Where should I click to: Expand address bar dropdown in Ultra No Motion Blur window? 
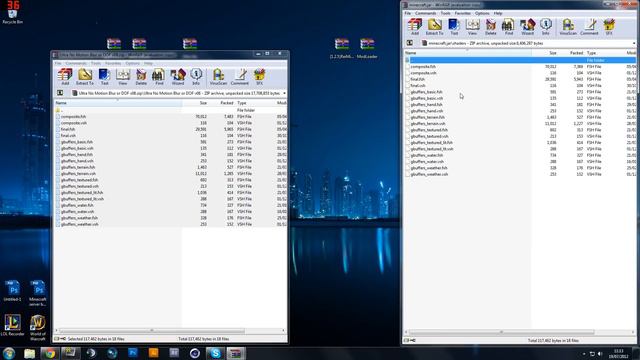tap(284, 93)
